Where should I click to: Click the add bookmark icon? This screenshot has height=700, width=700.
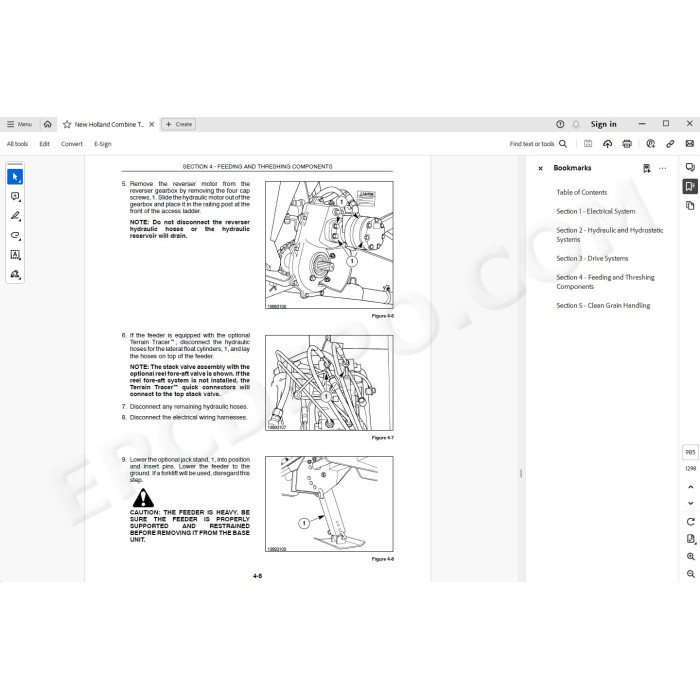[646, 168]
